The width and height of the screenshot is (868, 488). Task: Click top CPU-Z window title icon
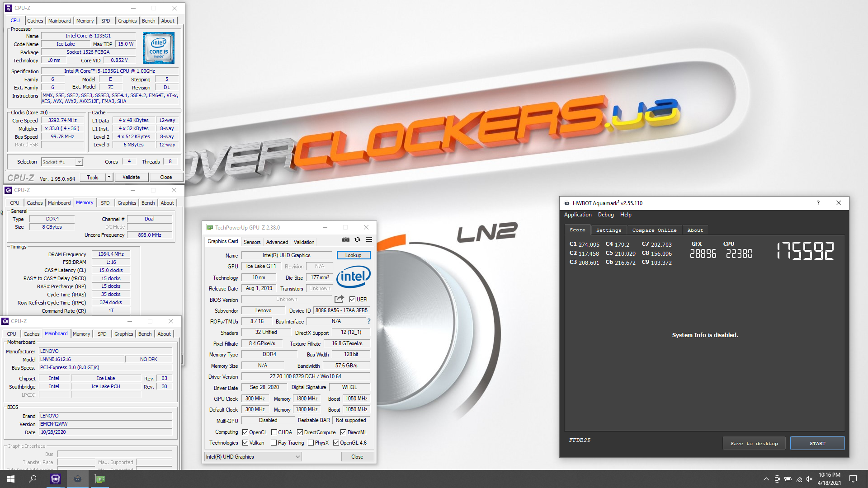coord(8,8)
